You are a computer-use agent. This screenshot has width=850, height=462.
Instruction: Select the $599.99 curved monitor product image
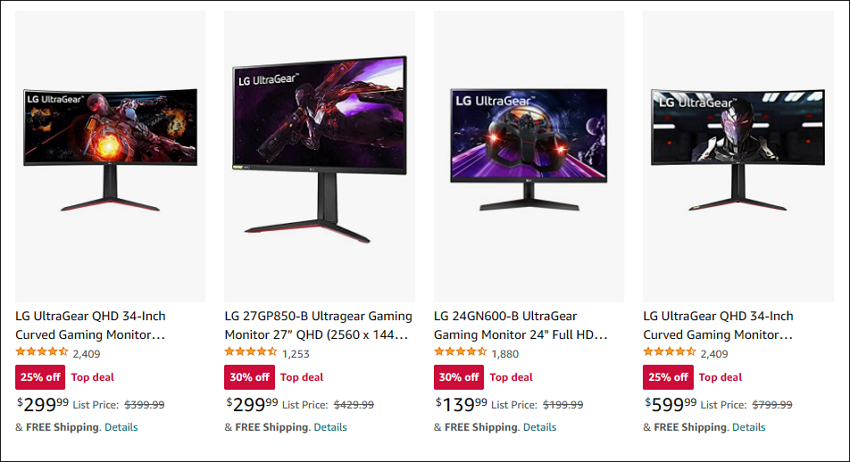pos(738,156)
